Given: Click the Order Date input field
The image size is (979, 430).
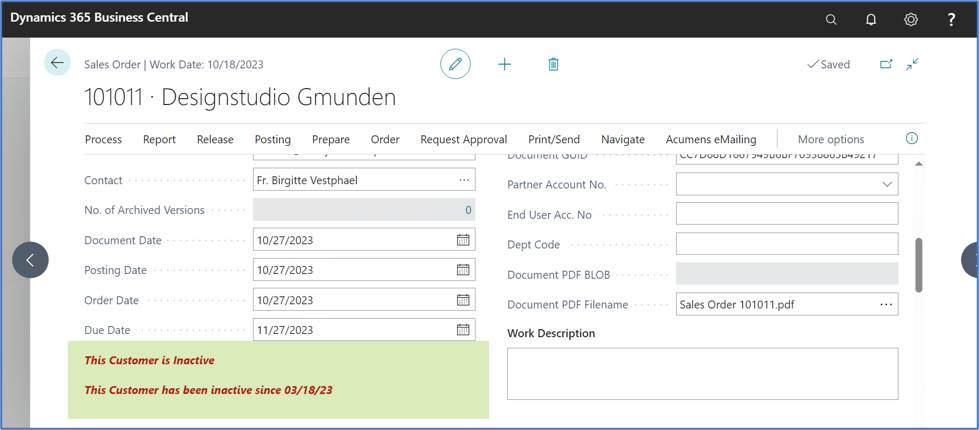Looking at the screenshot, I should [364, 300].
